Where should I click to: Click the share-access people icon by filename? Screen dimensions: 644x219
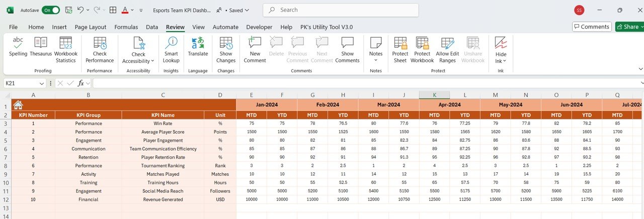pyautogui.click(x=219, y=10)
